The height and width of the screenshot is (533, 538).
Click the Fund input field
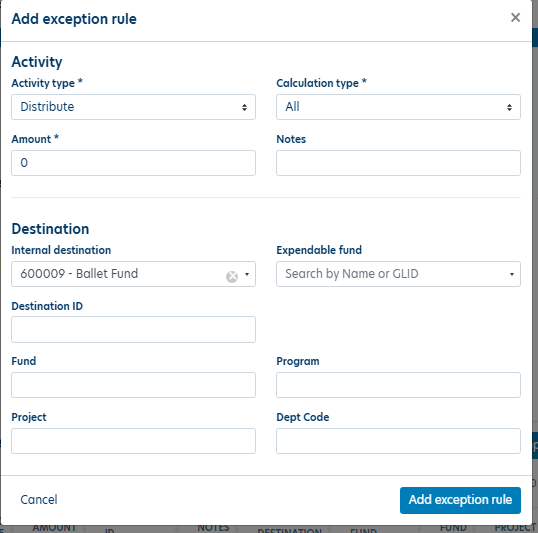point(133,385)
